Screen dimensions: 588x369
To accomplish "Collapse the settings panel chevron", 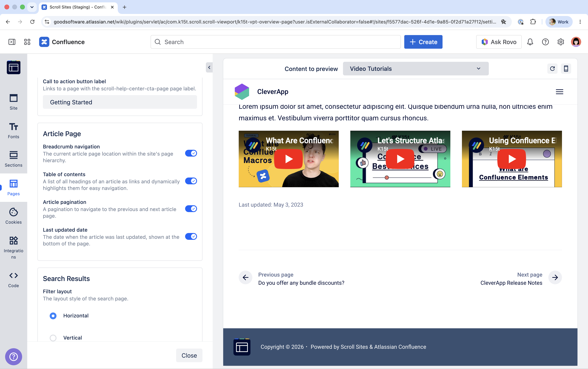I will [x=209, y=67].
